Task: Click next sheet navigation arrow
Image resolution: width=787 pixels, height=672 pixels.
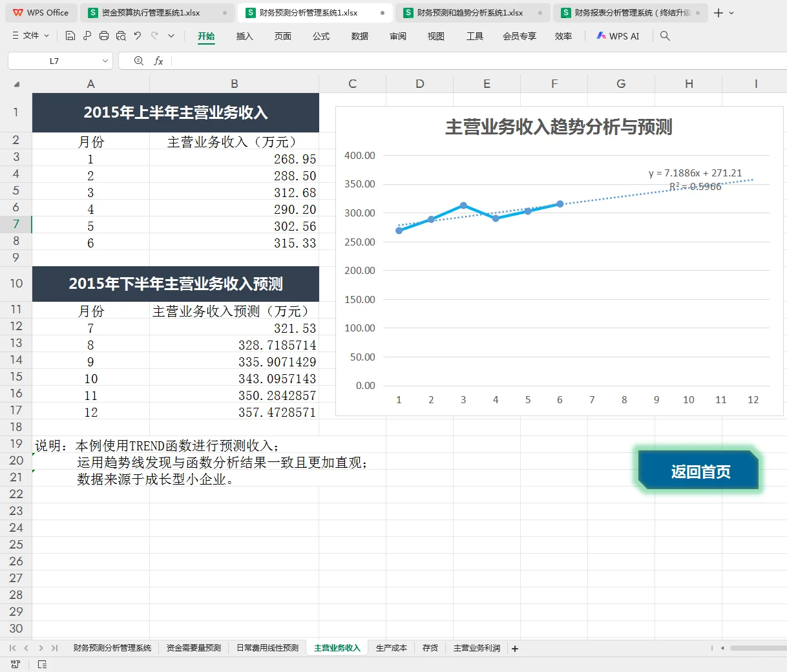Action: tap(41, 648)
